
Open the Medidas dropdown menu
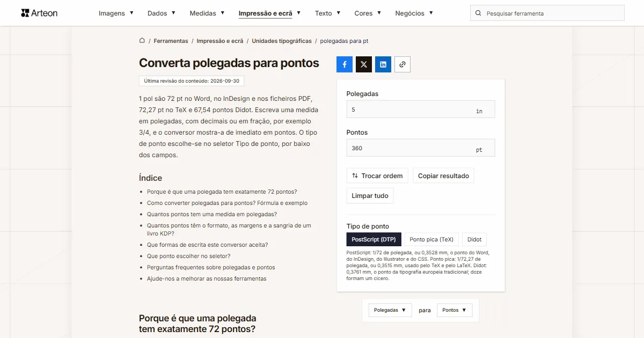point(207,13)
